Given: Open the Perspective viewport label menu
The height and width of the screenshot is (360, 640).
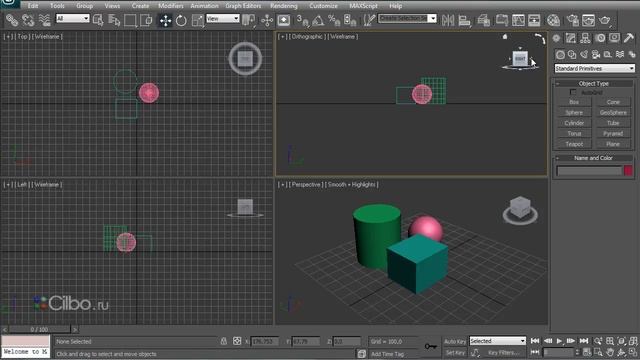Looking at the screenshot, I should click(x=306, y=184).
